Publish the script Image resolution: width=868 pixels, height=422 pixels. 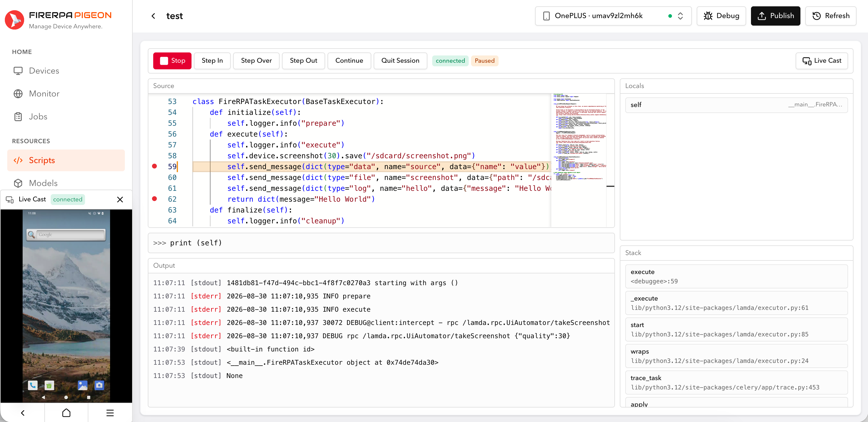point(775,16)
